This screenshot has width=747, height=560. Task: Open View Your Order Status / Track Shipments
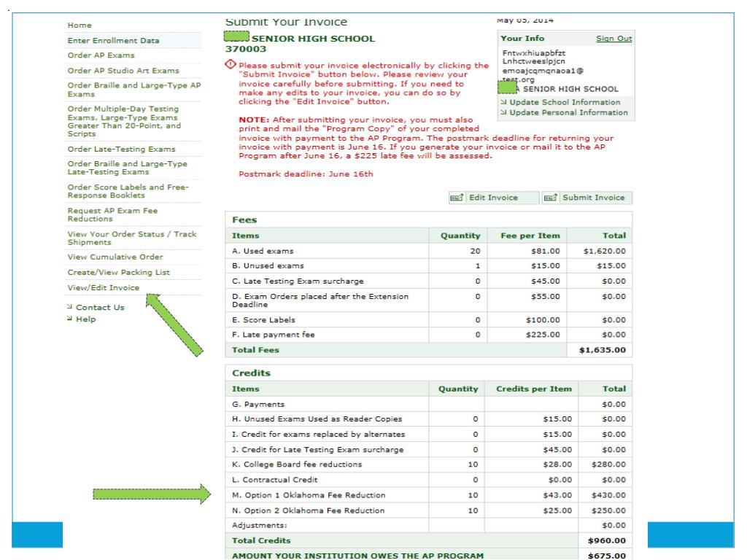click(x=132, y=238)
